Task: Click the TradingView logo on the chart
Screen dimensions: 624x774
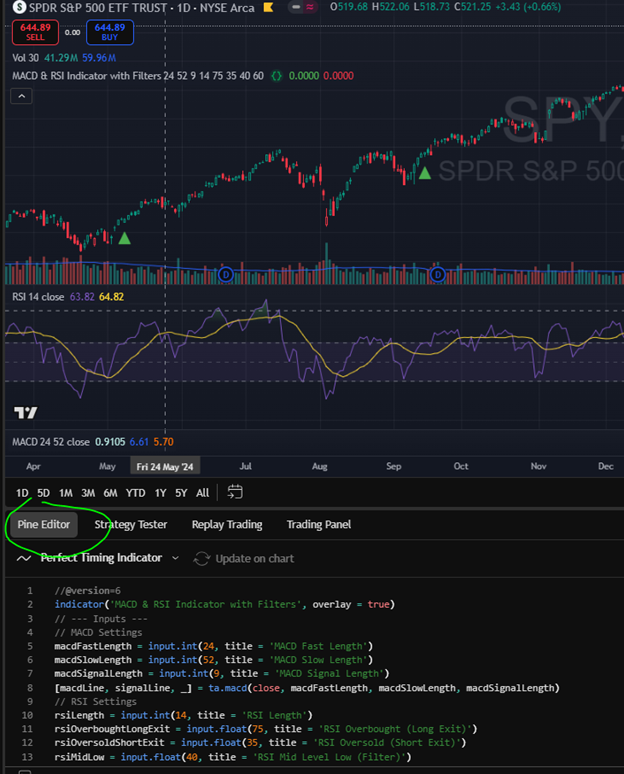Action: point(26,413)
